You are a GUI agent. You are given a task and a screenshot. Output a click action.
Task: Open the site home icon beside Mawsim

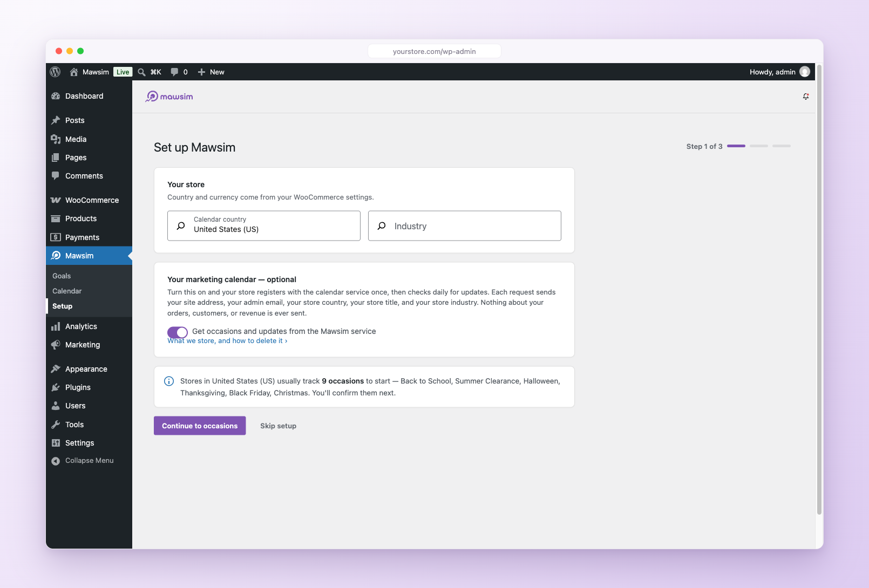click(x=74, y=72)
